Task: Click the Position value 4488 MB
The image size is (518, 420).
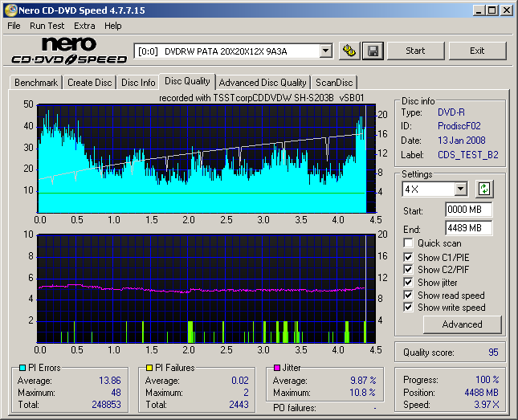Action: tap(481, 393)
